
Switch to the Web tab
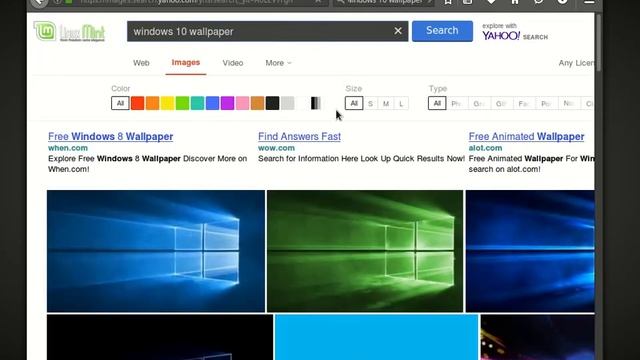(141, 63)
